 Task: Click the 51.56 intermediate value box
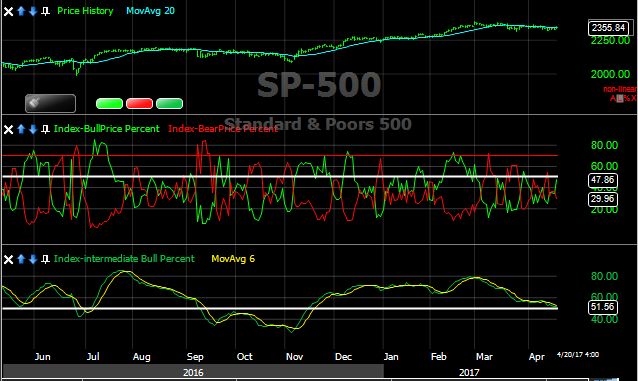603,307
